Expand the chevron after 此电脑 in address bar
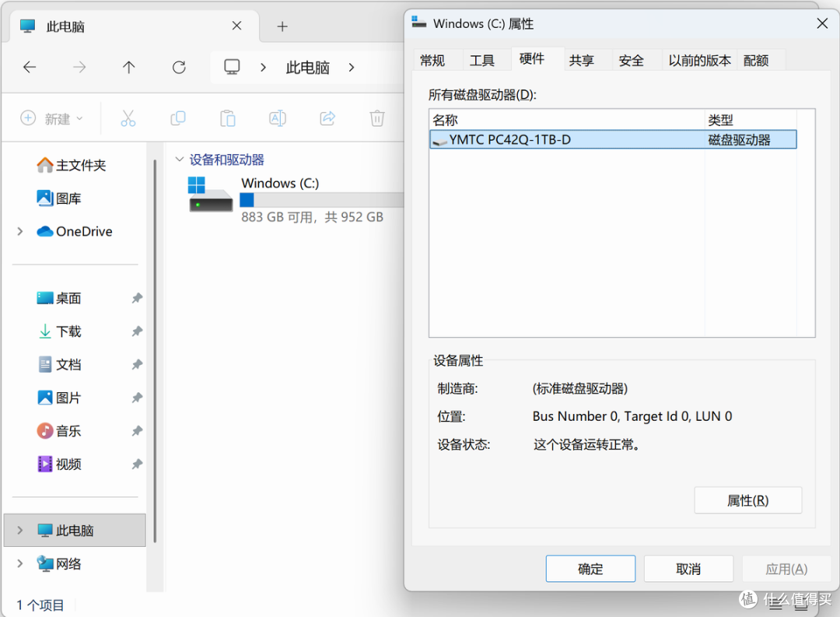This screenshot has height=617, width=840. pyautogui.click(x=352, y=68)
